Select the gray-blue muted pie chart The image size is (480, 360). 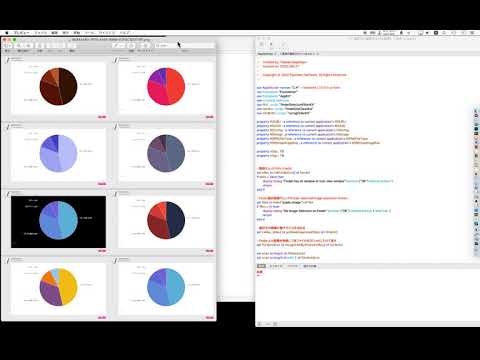click(166, 153)
